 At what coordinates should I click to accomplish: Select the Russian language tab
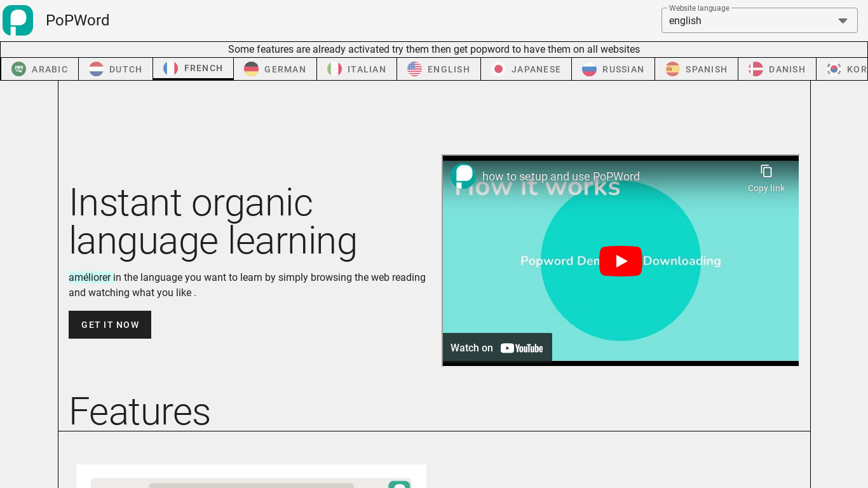(613, 69)
